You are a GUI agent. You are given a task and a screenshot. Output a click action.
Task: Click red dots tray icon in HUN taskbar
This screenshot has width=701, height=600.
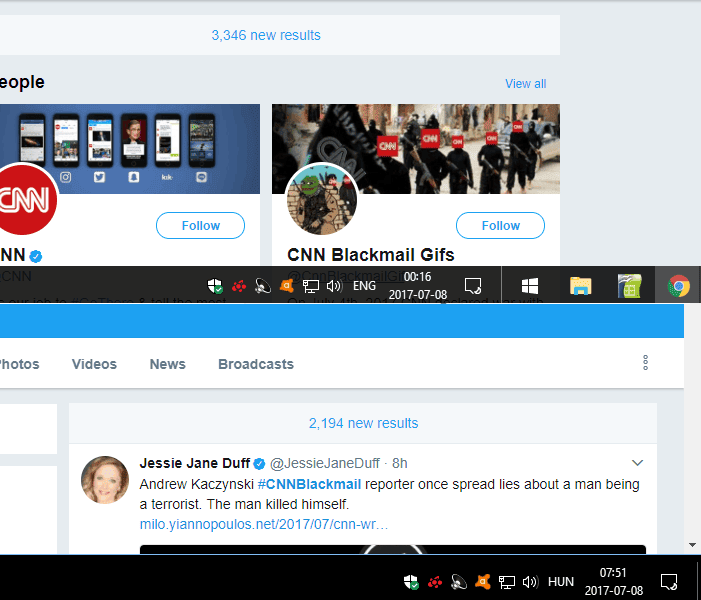tap(435, 582)
